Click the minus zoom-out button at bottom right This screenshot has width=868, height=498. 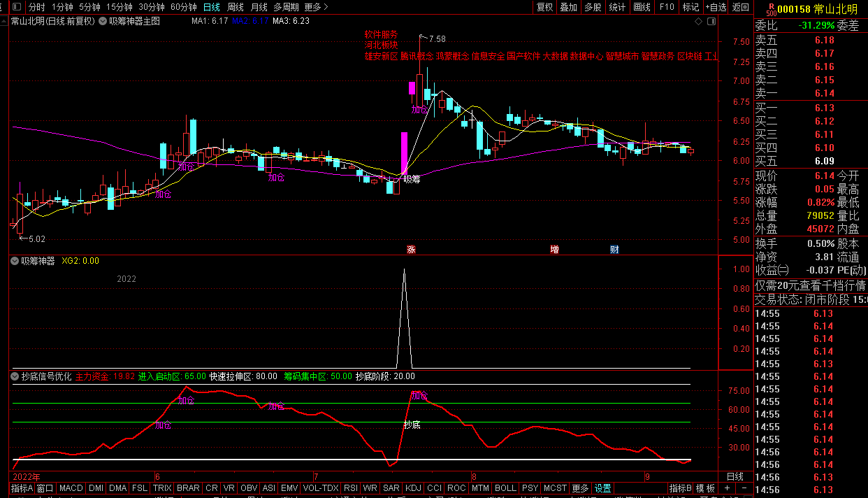tap(744, 488)
